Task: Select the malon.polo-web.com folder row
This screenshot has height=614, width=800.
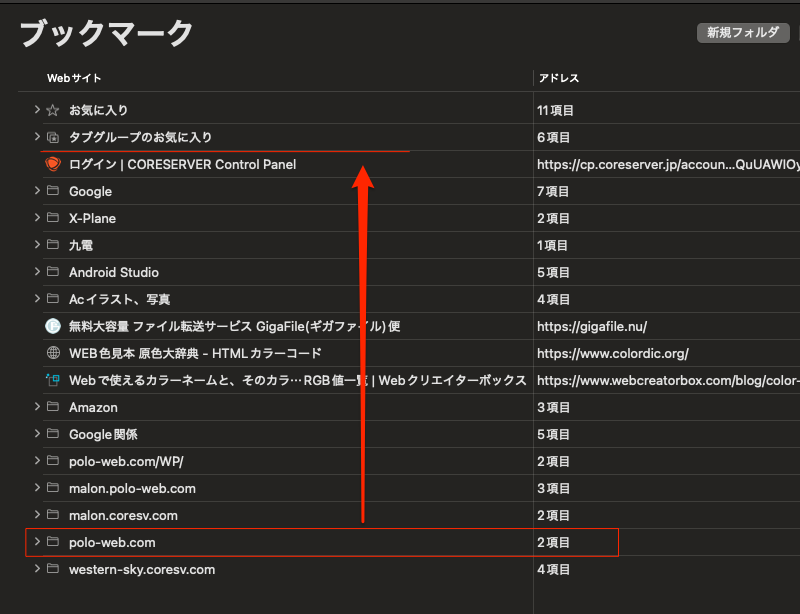Action: pos(132,488)
